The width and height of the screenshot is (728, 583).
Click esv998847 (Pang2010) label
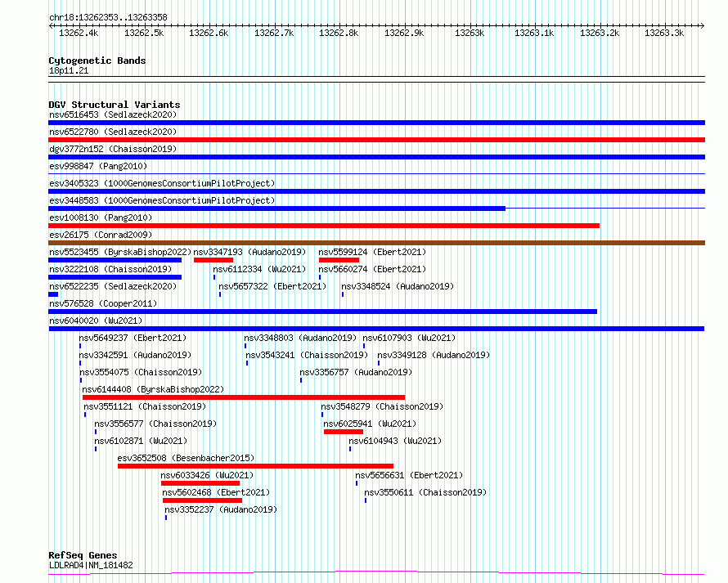tap(98, 166)
